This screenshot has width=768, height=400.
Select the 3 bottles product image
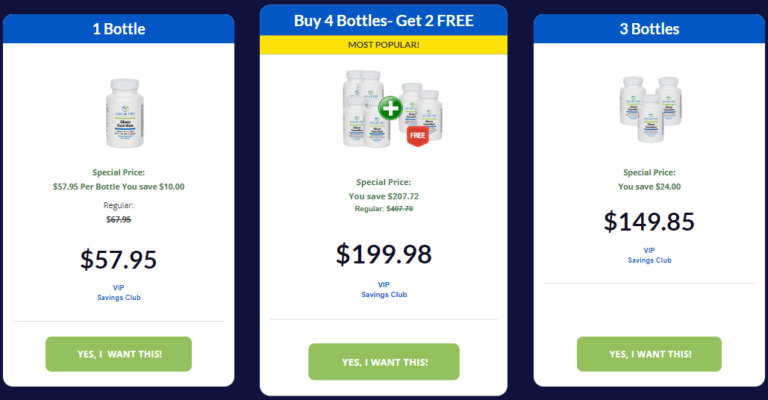pyautogui.click(x=649, y=108)
